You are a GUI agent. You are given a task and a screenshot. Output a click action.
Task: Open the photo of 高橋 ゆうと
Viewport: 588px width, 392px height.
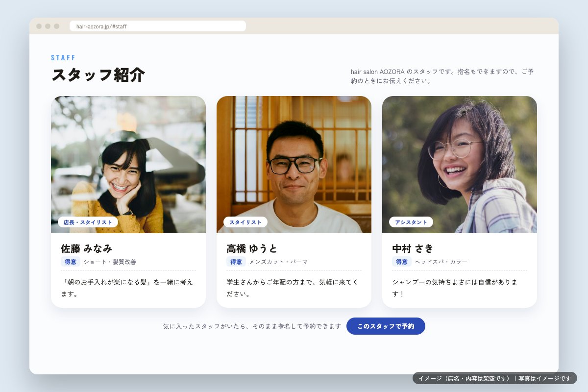(x=294, y=165)
